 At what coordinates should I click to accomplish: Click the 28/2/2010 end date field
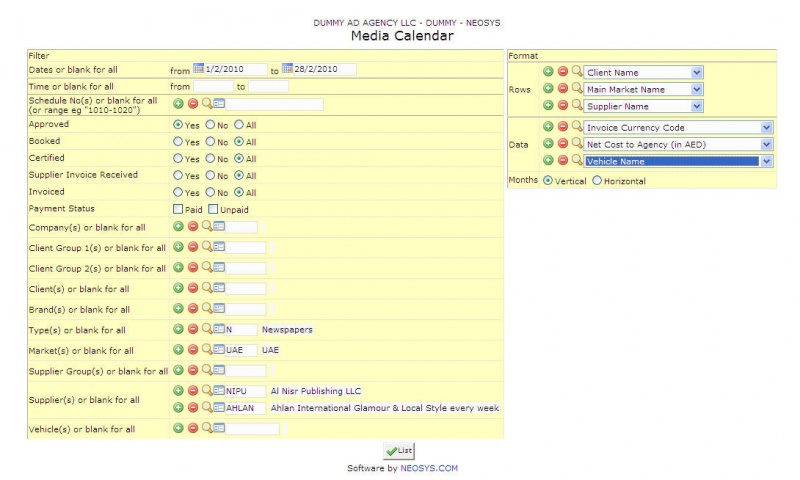coord(324,69)
